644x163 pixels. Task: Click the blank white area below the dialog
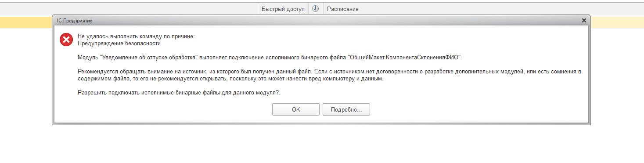click(322, 145)
